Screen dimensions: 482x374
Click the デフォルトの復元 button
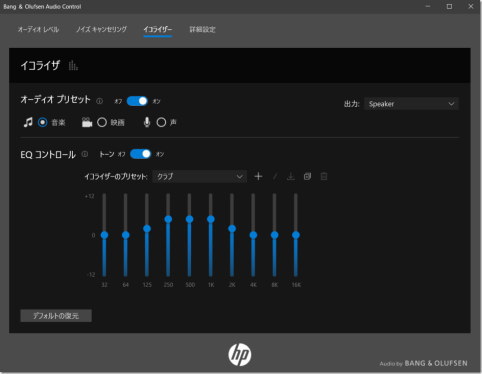(x=56, y=316)
